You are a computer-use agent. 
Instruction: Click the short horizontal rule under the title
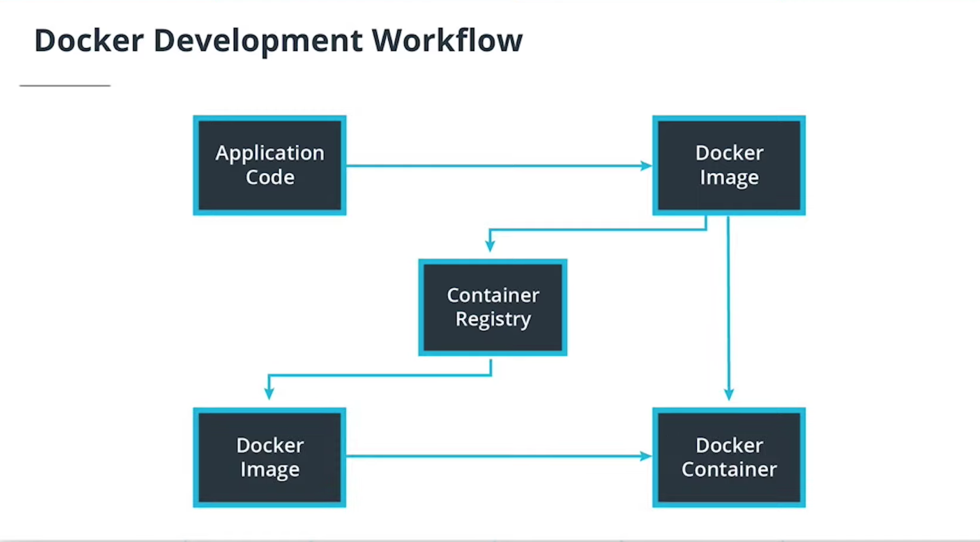pos(65,85)
